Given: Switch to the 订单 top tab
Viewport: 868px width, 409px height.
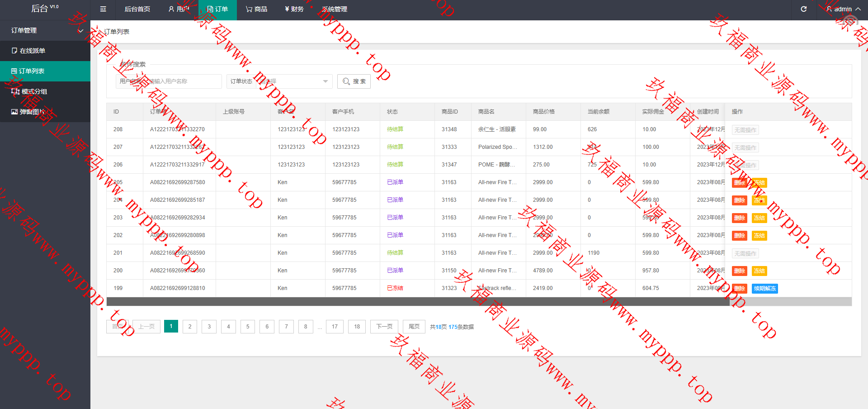Looking at the screenshot, I should point(217,9).
